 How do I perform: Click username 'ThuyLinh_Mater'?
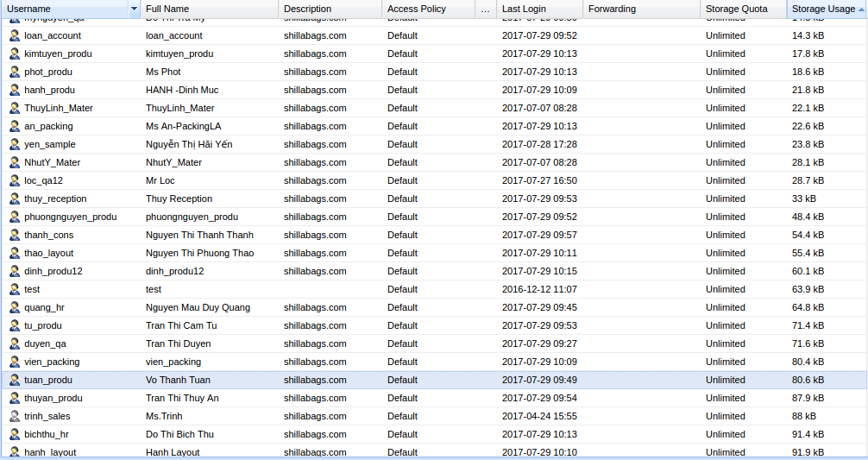tap(58, 108)
